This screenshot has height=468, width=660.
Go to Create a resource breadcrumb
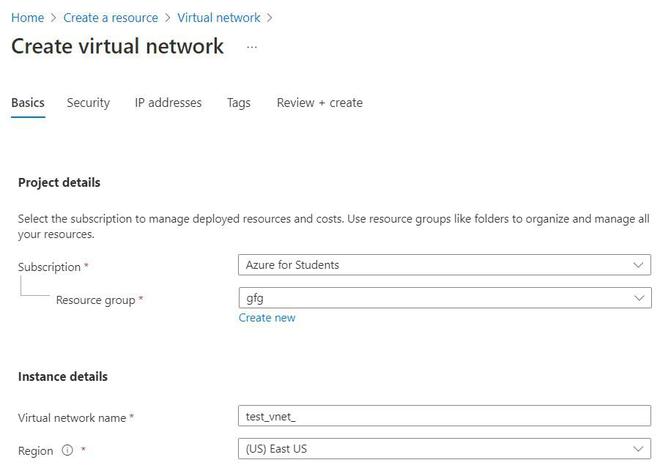coord(110,18)
